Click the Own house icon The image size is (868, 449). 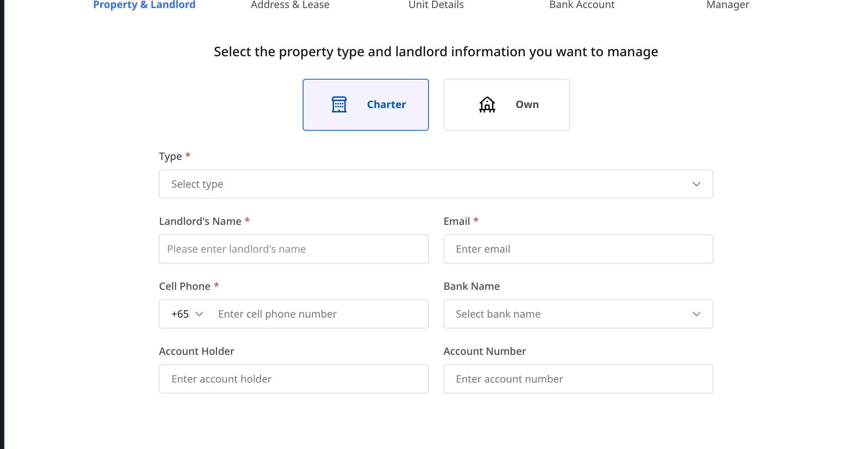[x=487, y=104]
